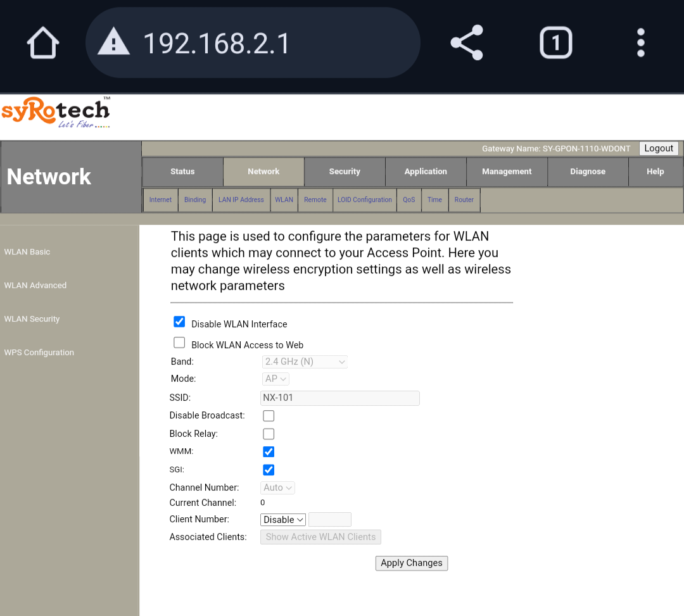Screen dimensions: 684x616
Task: Tap the insecure site warning icon
Action: tap(114, 43)
